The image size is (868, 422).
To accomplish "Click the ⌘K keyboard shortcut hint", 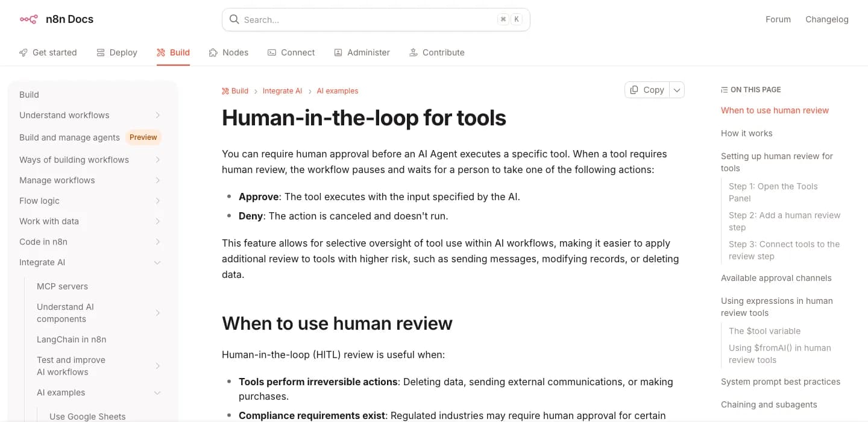I will click(510, 19).
